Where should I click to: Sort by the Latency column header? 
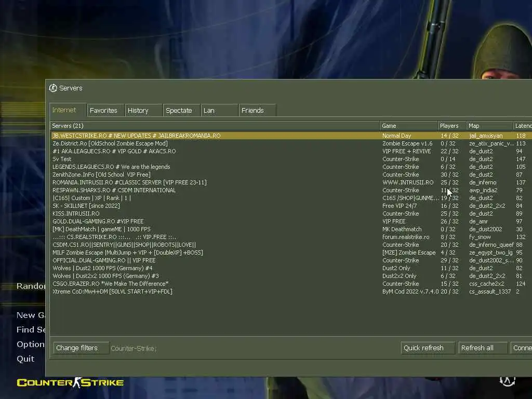(x=523, y=126)
